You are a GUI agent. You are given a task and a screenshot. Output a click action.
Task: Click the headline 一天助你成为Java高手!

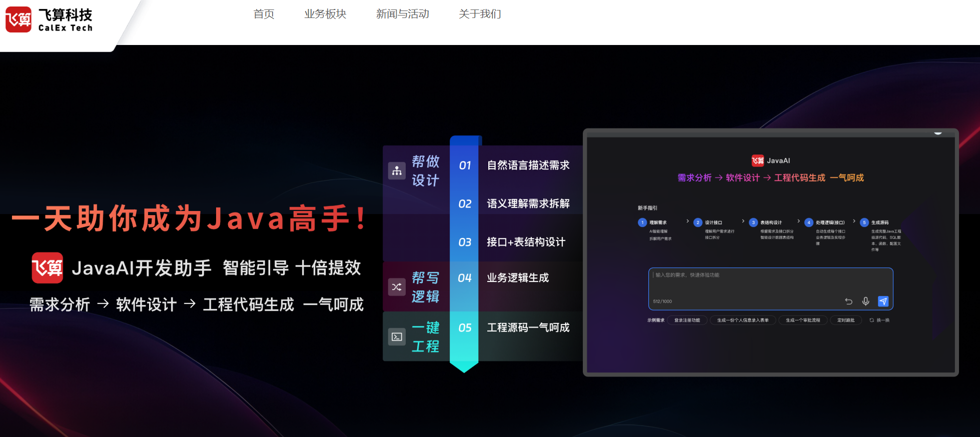coord(190,218)
